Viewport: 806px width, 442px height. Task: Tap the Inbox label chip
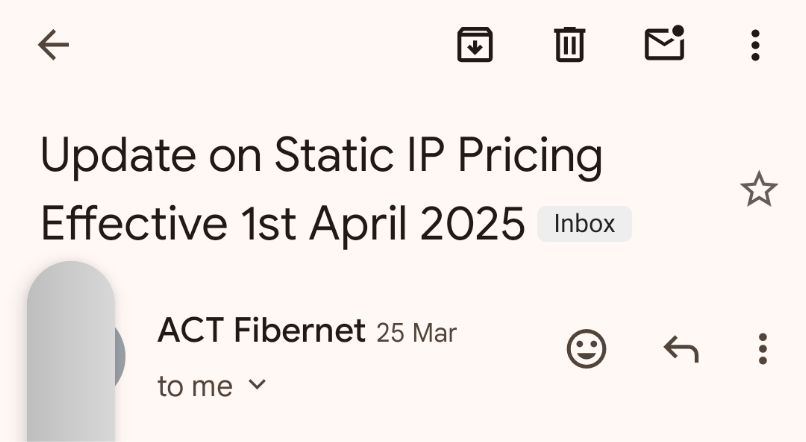click(584, 224)
